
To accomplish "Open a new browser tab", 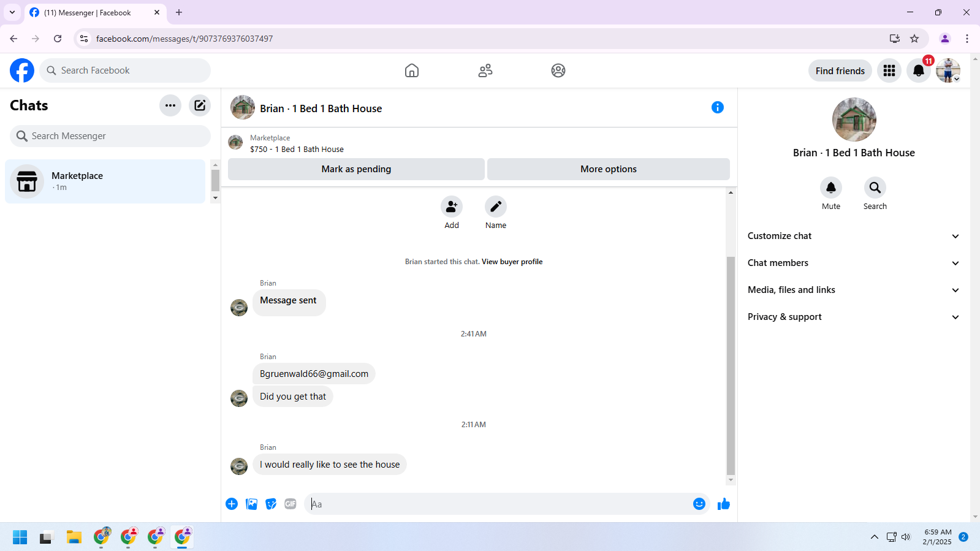I will pyautogui.click(x=179, y=12).
